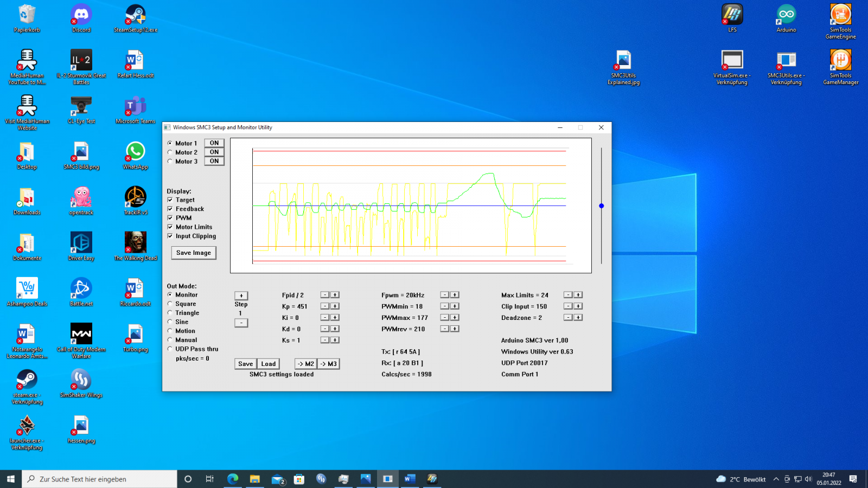The image size is (868, 488).
Task: Toggle Motor 2 ON button
Action: [214, 152]
